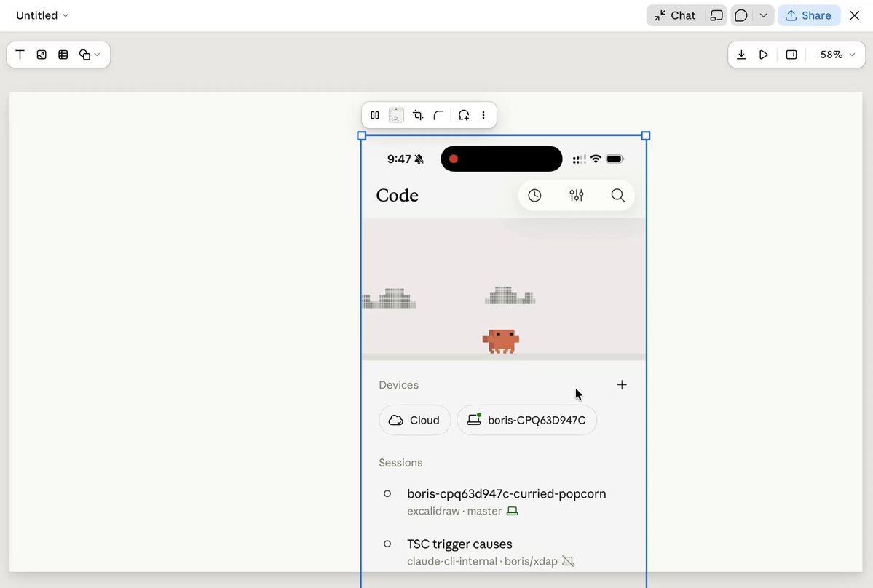The image size is (873, 588).
Task: Insert a table with the table icon
Action: [63, 55]
